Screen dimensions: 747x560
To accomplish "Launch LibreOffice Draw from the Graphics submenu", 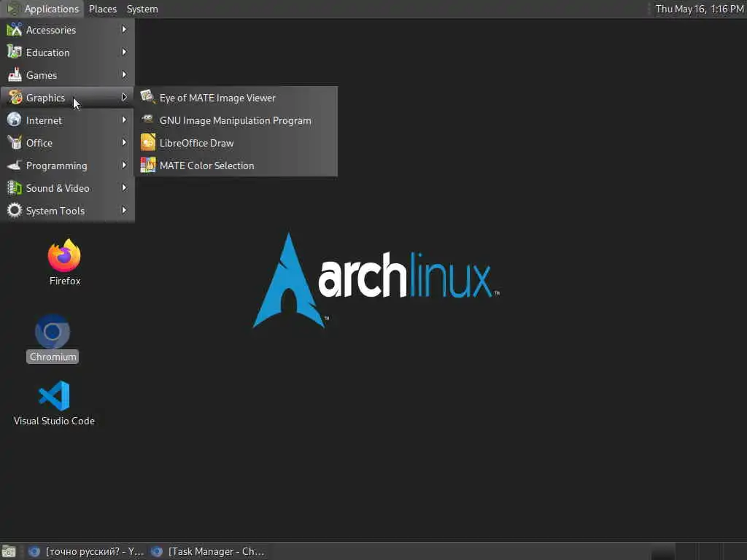I will point(236,143).
